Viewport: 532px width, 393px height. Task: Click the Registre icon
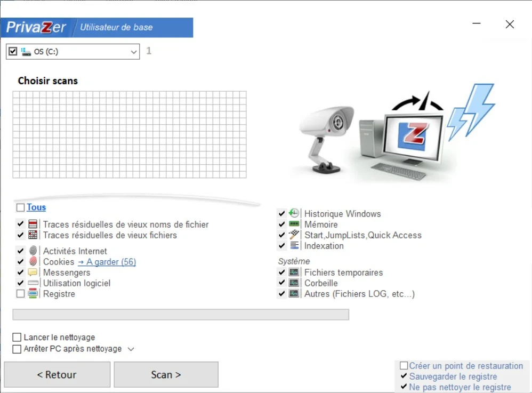click(33, 294)
